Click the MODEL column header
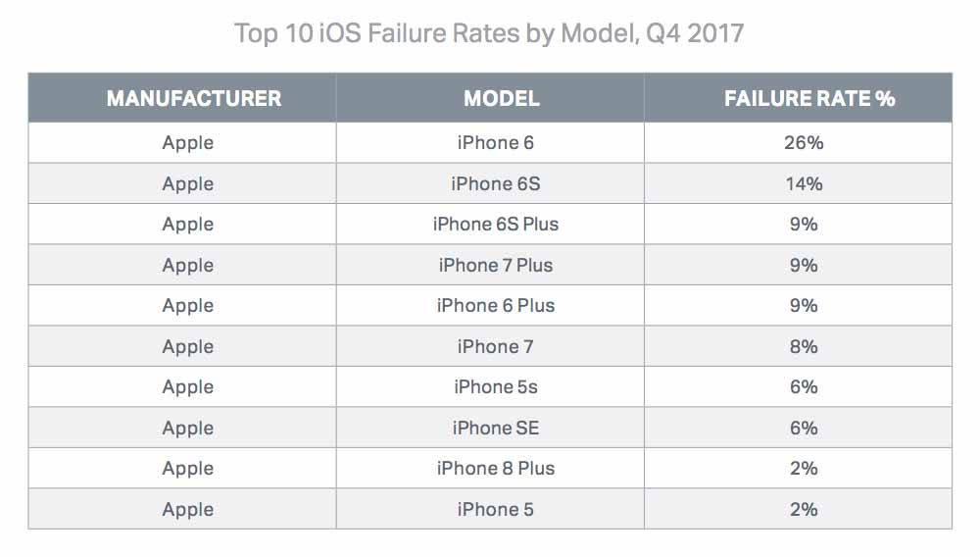980x557 pixels. tap(501, 98)
